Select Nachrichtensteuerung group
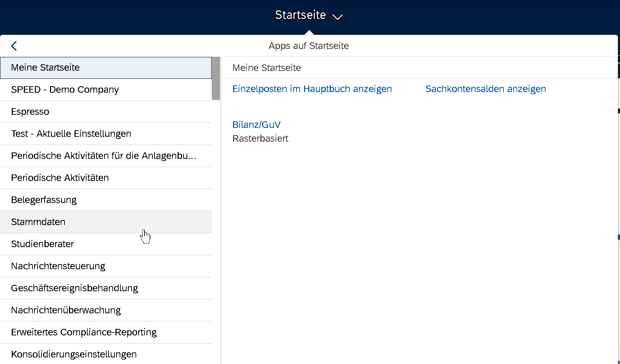The image size is (620, 364). (x=106, y=266)
